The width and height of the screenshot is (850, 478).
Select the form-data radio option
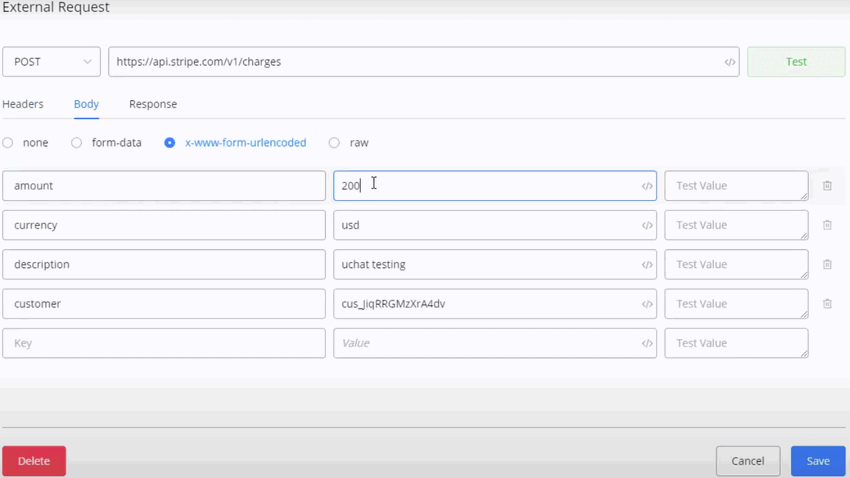tap(77, 143)
